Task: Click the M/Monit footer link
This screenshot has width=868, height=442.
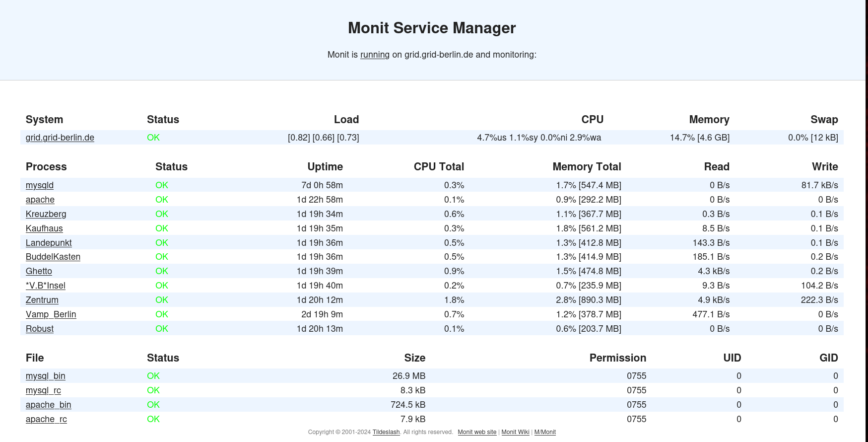Action: pyautogui.click(x=545, y=432)
